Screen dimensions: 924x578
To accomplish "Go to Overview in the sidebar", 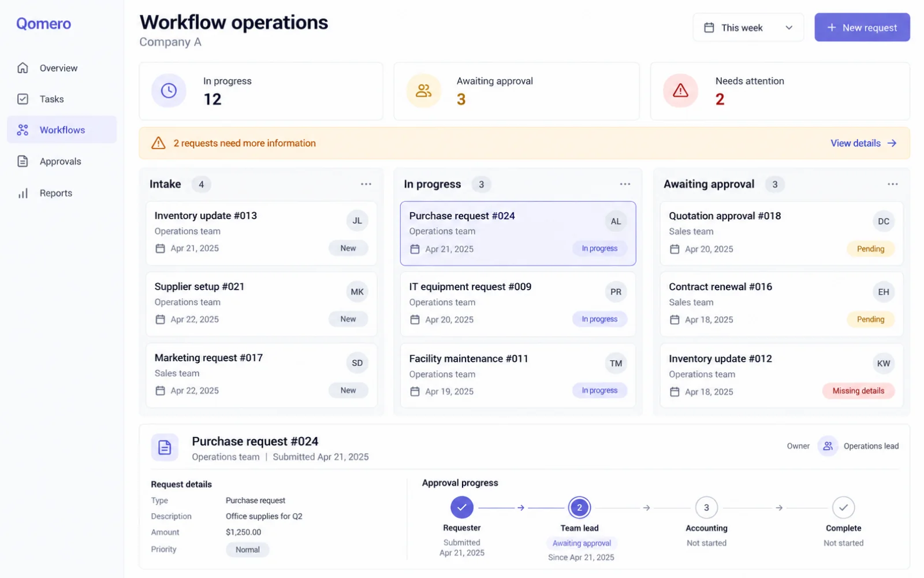I will point(62,68).
